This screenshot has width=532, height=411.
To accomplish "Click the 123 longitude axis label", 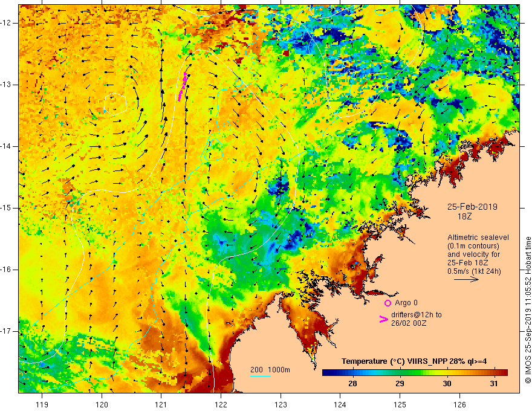I will pos(281,404).
